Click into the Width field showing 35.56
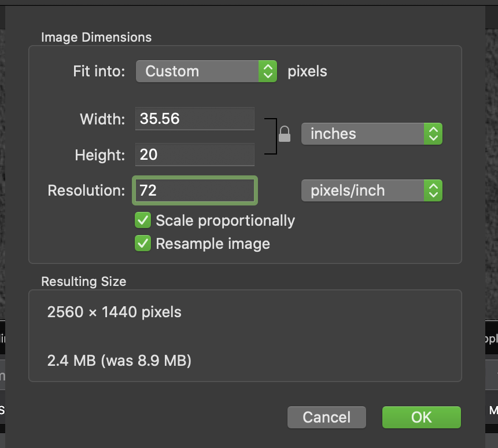Viewport: 498px width, 448px height. click(195, 119)
